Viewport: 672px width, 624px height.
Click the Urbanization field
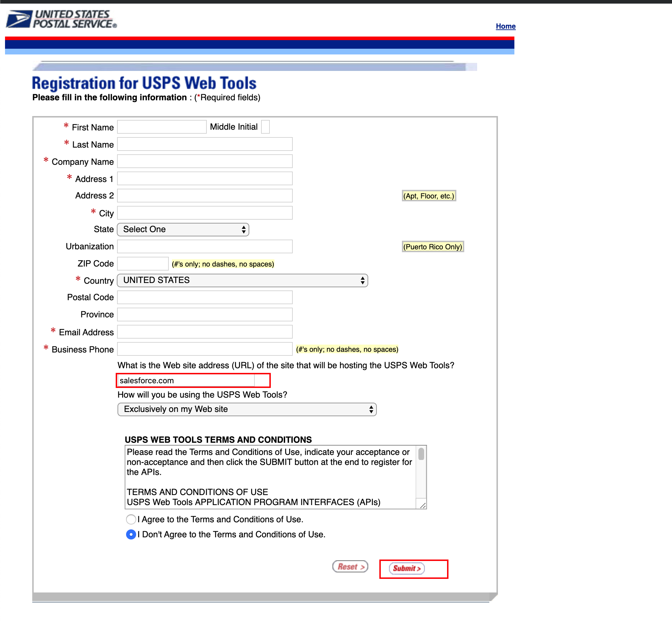pos(205,246)
